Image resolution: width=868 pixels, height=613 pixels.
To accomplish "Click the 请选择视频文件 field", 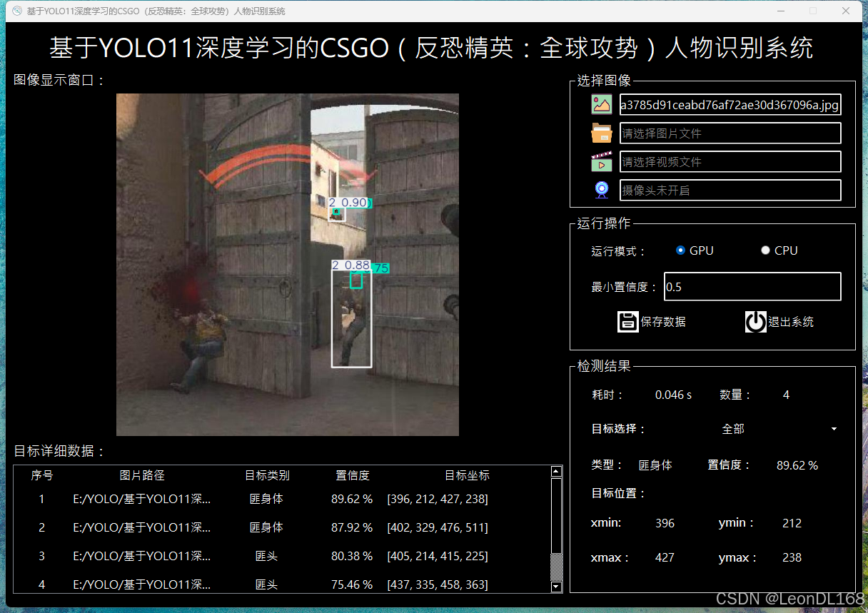I will tap(730, 162).
